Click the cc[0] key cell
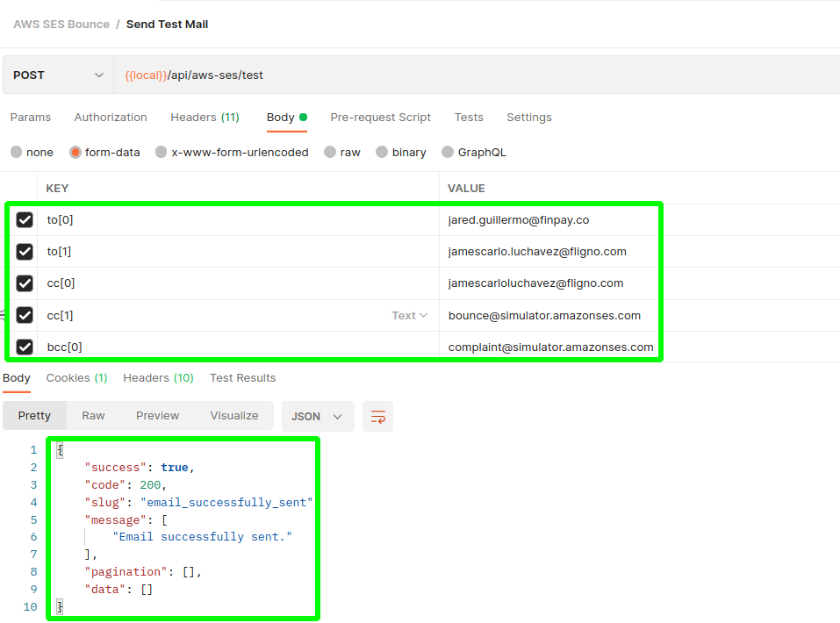Screen dimensions: 840x623 pyautogui.click(x=239, y=283)
